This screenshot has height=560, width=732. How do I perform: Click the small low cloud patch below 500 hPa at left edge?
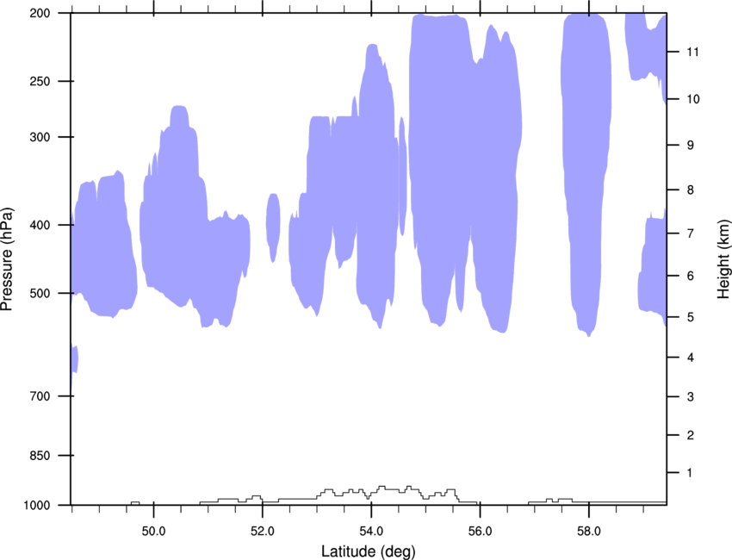74,359
